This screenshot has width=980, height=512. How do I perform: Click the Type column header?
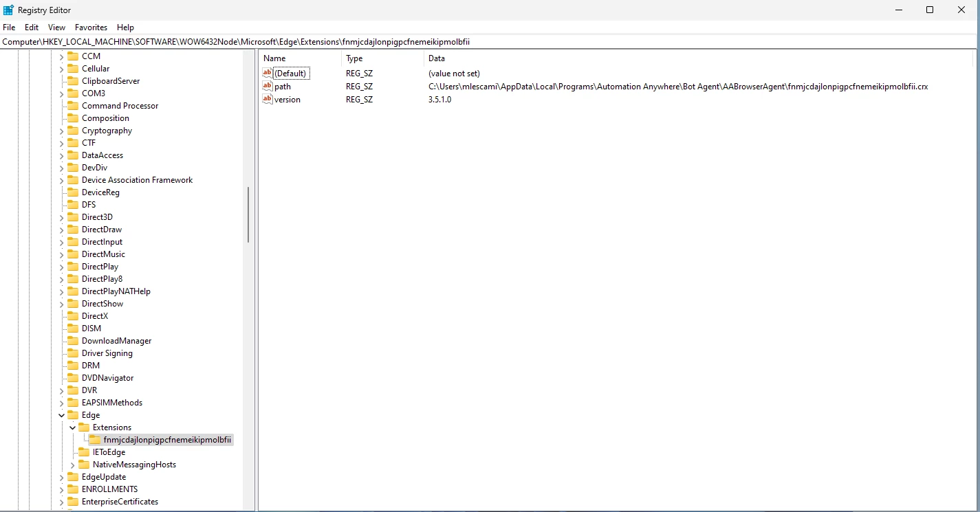click(x=382, y=58)
